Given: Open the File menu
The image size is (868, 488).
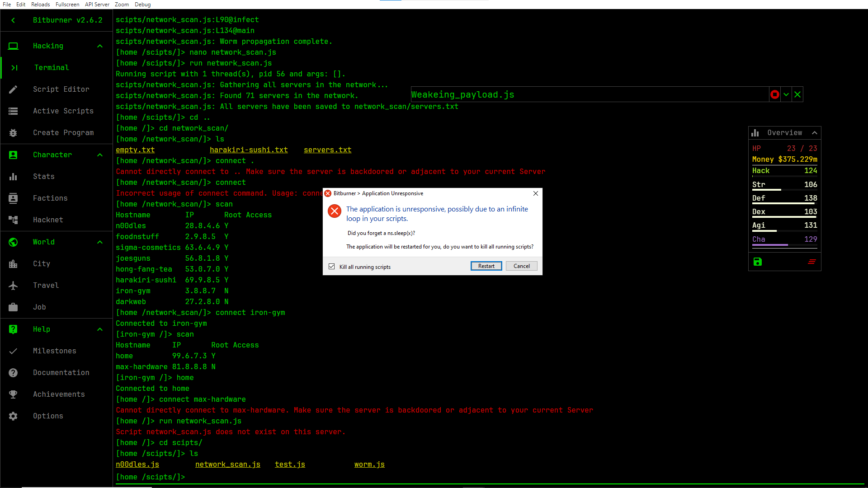Looking at the screenshot, I should pos(7,5).
